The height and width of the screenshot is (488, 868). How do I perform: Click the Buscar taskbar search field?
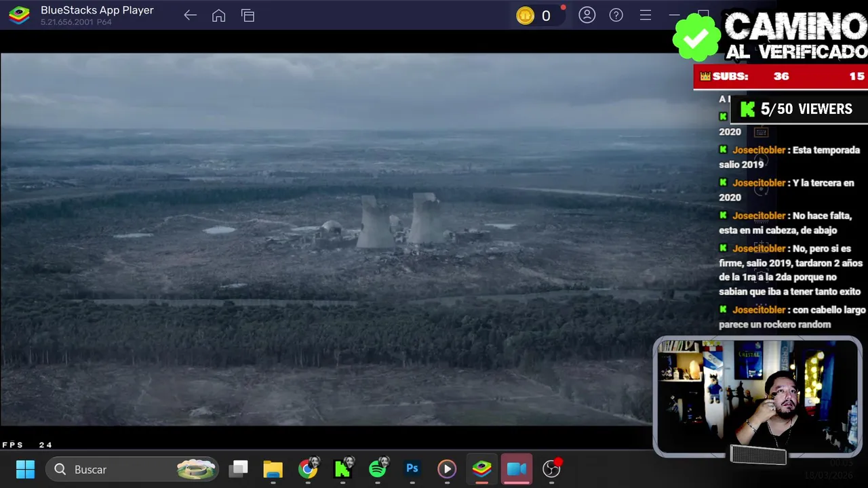133,469
